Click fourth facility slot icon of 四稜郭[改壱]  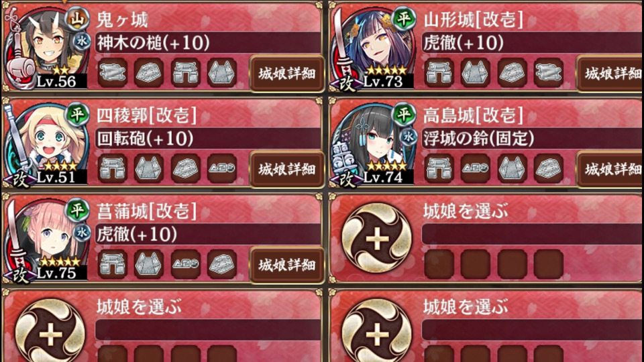tap(222, 168)
